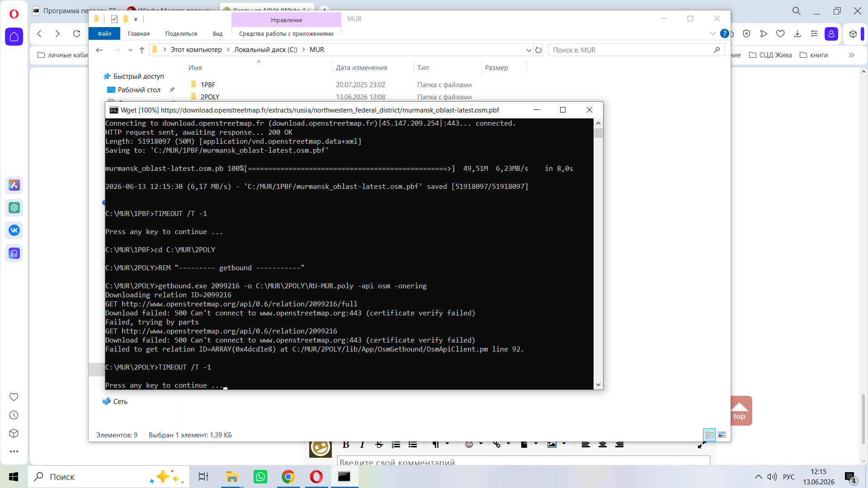Click the Bold formatting button

point(346,445)
